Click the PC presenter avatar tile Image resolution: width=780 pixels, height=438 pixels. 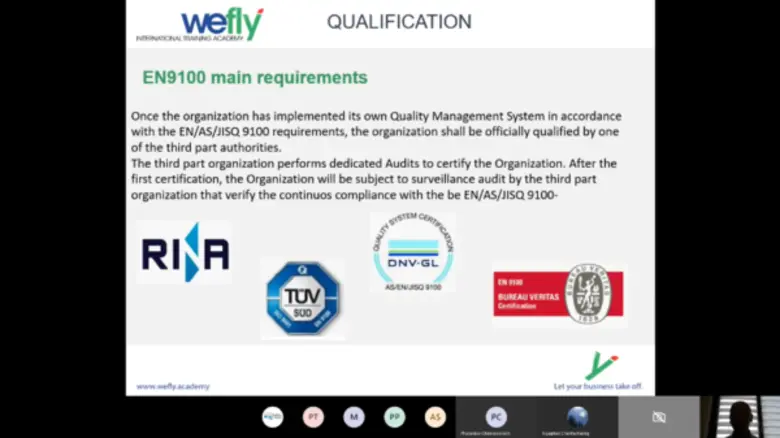coord(496,417)
